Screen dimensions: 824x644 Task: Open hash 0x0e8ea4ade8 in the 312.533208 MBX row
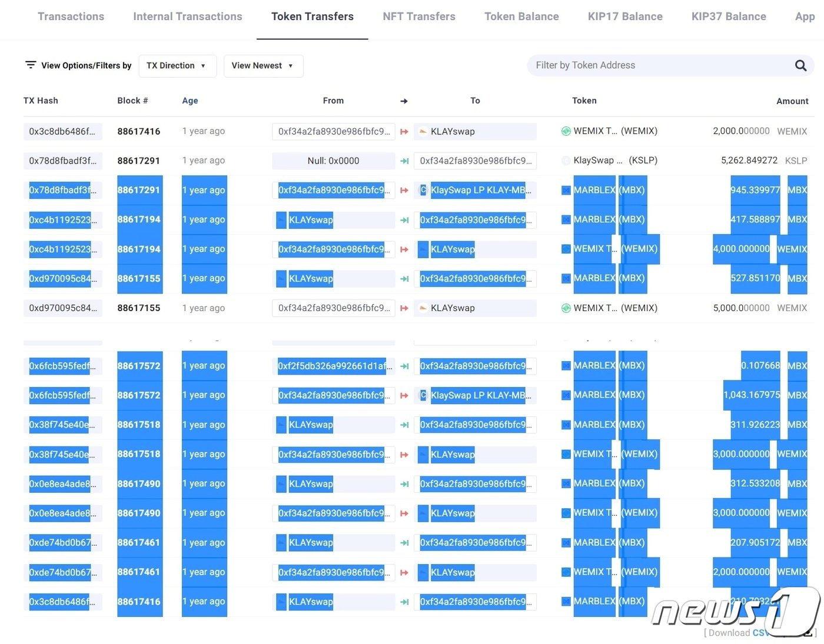click(x=63, y=483)
